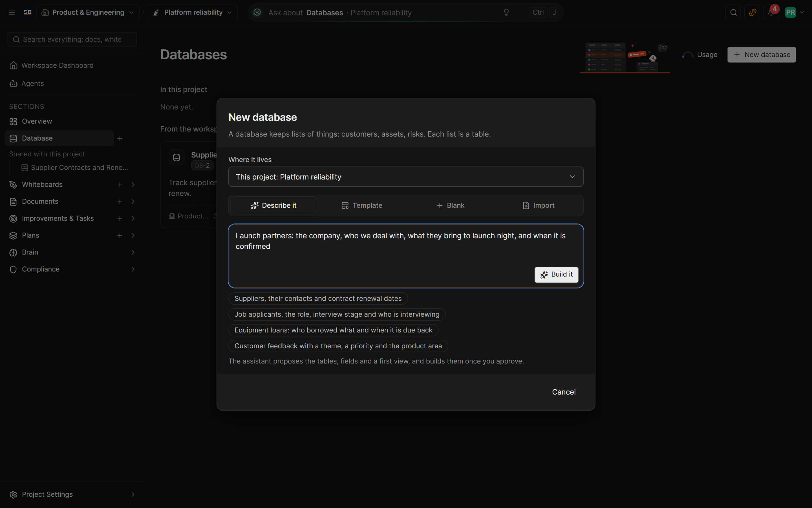Add a new whiteboard with plus icon
The width and height of the screenshot is (812, 508).
click(x=120, y=185)
